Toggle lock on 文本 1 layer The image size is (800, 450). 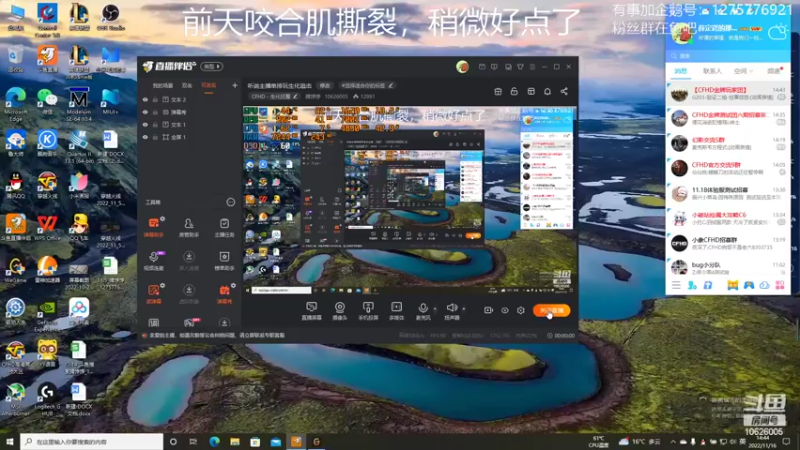pos(155,124)
